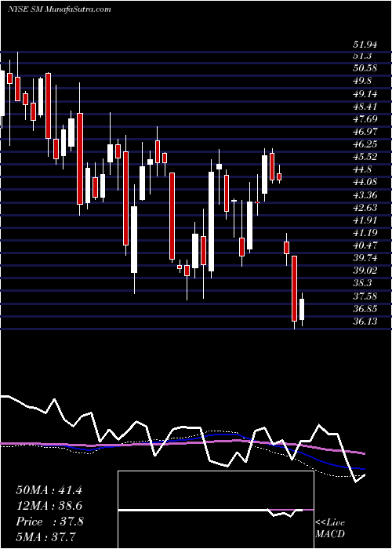
Task: Click the <<Live MACD label
Action: (330, 529)
